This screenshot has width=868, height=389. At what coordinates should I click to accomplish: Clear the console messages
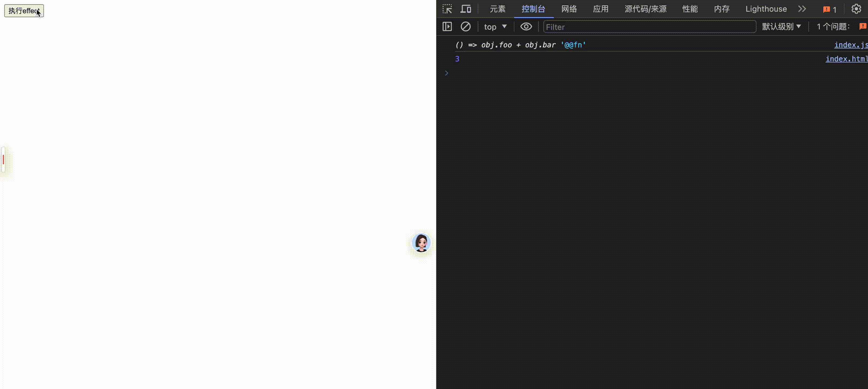(x=466, y=26)
